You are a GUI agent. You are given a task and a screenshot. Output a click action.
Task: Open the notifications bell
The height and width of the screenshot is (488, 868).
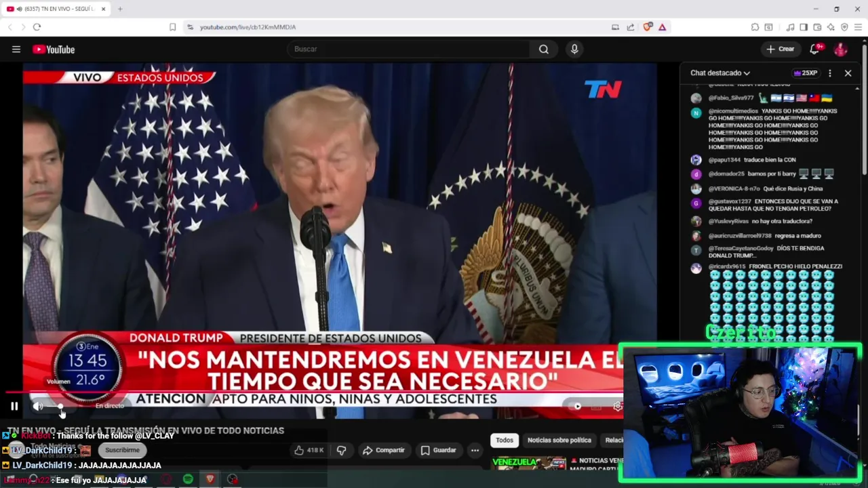point(815,49)
